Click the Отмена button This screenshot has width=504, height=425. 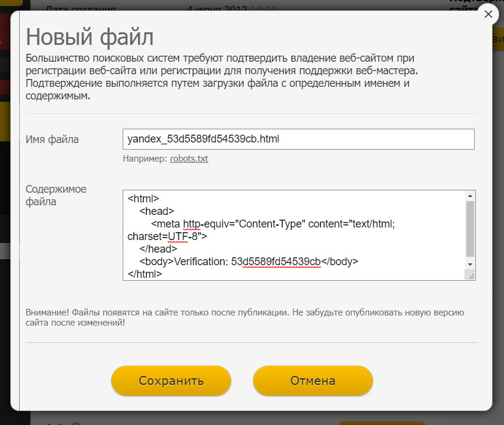pyautogui.click(x=312, y=381)
